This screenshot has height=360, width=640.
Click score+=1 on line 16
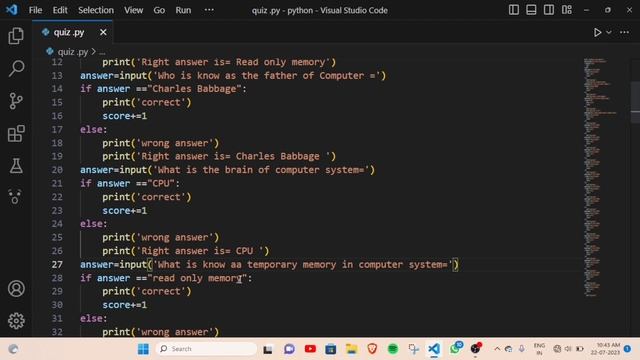coord(124,116)
